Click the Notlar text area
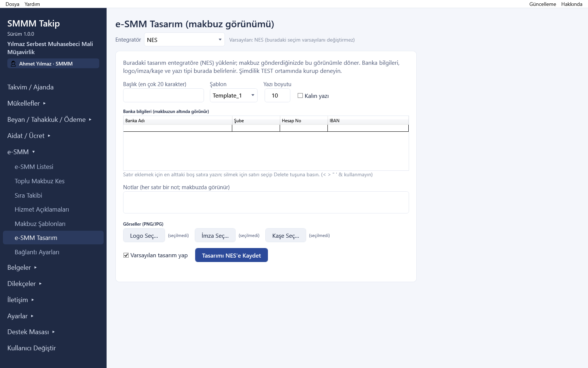This screenshot has width=588, height=368. click(266, 202)
